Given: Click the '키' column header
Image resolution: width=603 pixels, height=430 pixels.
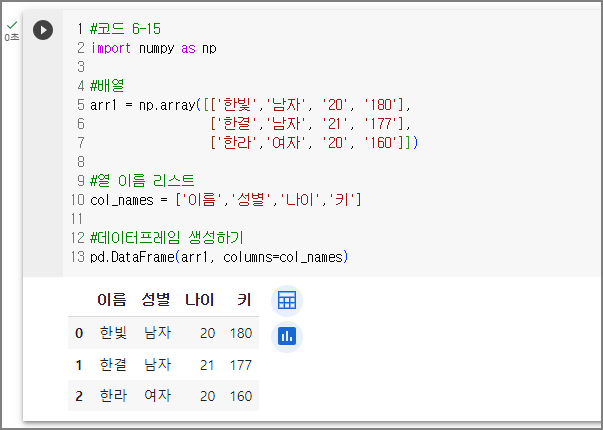Looking at the screenshot, I should 244,300.
